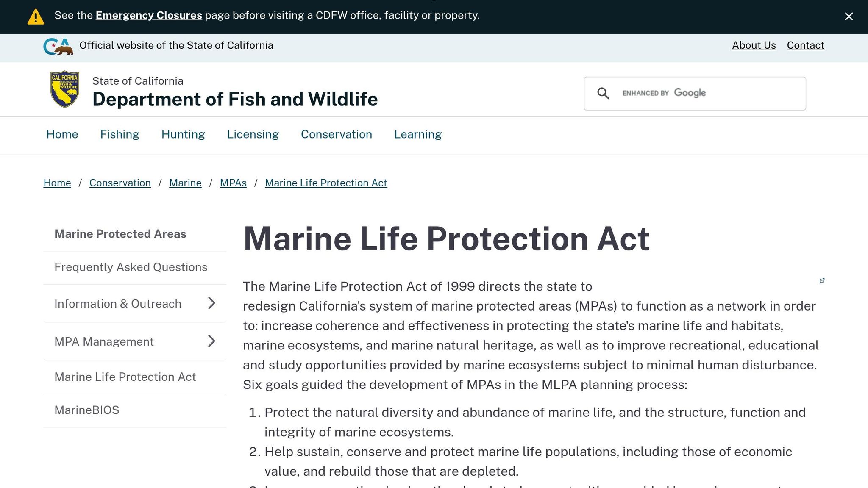The image size is (868, 488).
Task: Click the warning triangle in the alert banner
Action: (36, 17)
